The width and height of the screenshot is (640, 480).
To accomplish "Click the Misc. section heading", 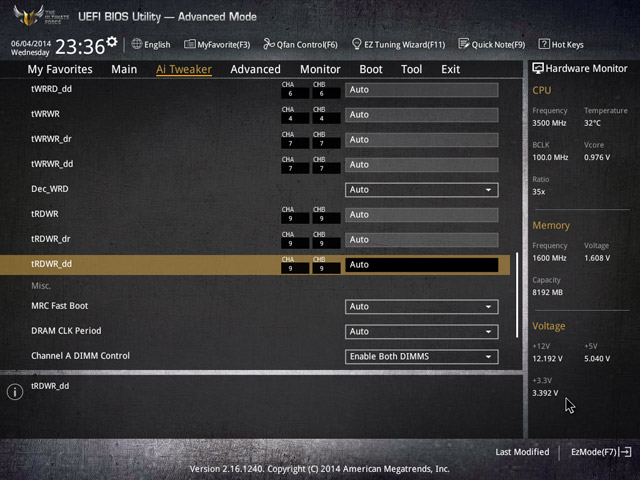I will click(x=41, y=286).
